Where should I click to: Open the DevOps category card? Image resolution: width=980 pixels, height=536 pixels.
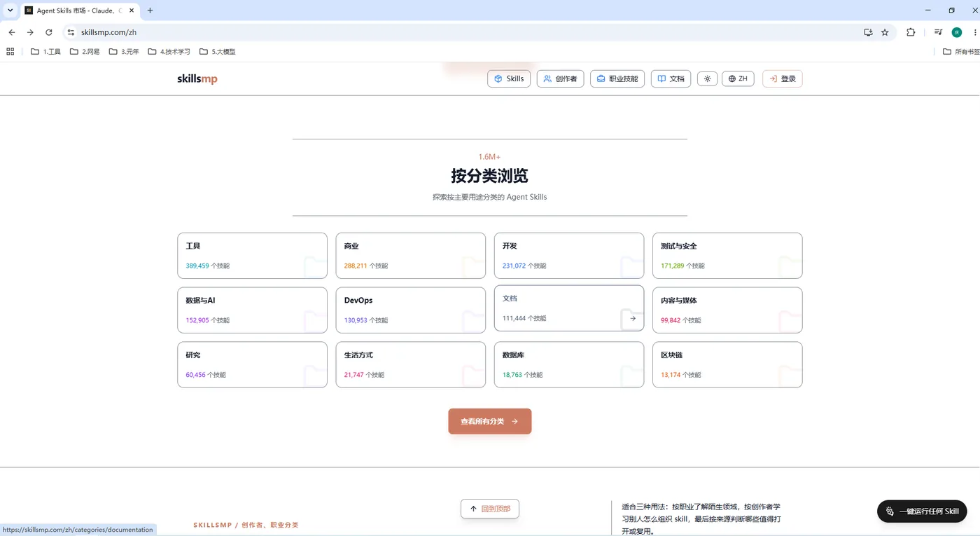411,310
